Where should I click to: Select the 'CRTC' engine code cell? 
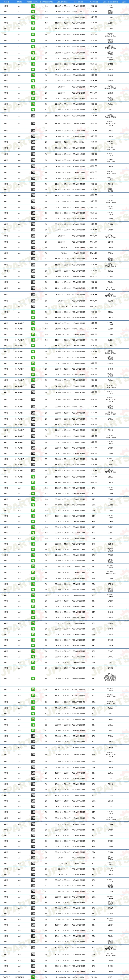click(x=110, y=306)
